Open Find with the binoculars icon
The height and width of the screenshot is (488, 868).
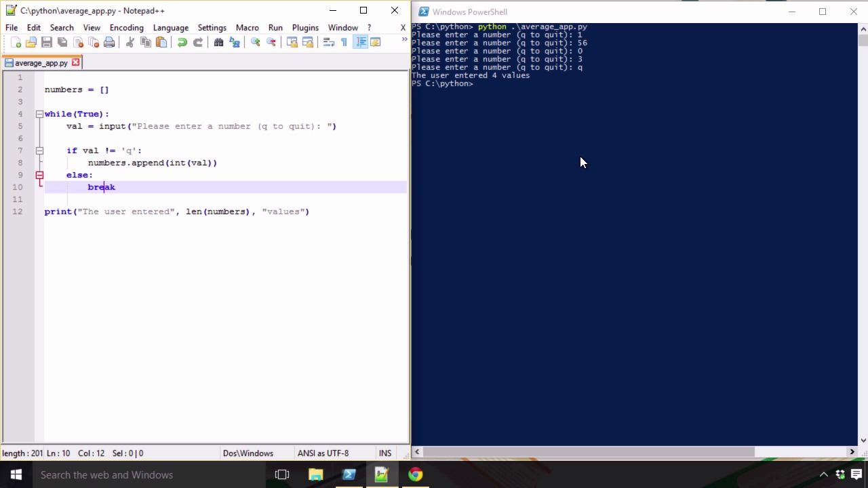pyautogui.click(x=219, y=42)
